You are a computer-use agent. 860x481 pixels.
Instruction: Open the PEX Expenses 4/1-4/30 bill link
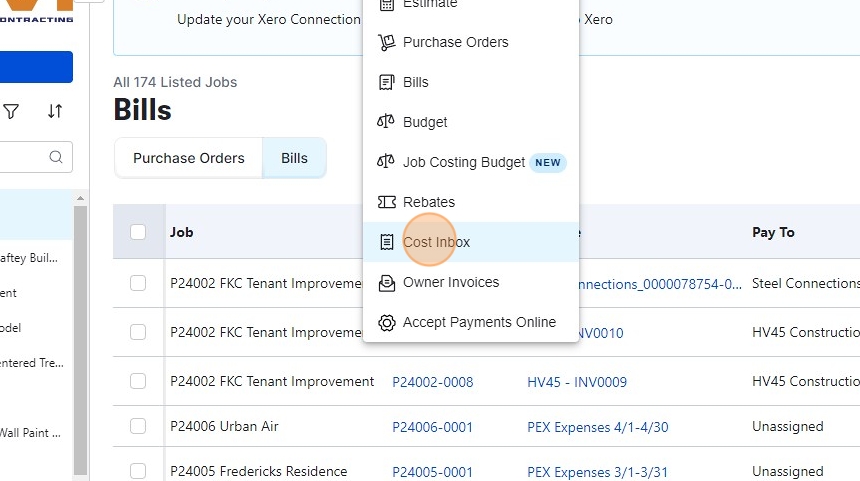tap(597, 427)
